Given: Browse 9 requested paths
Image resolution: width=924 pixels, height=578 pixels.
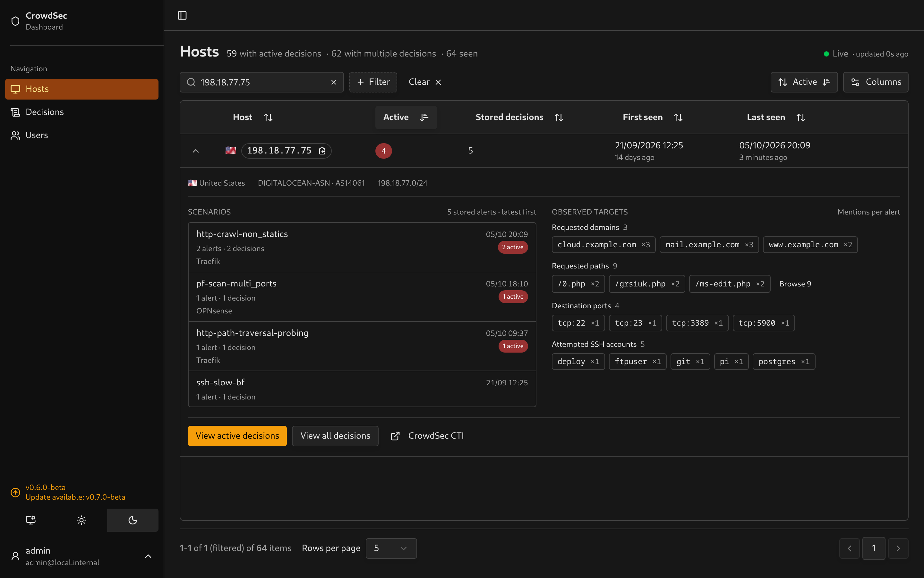Looking at the screenshot, I should pyautogui.click(x=795, y=284).
